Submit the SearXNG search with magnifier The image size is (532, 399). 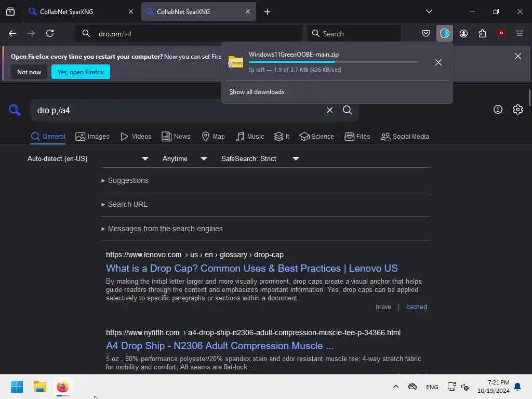pos(347,110)
